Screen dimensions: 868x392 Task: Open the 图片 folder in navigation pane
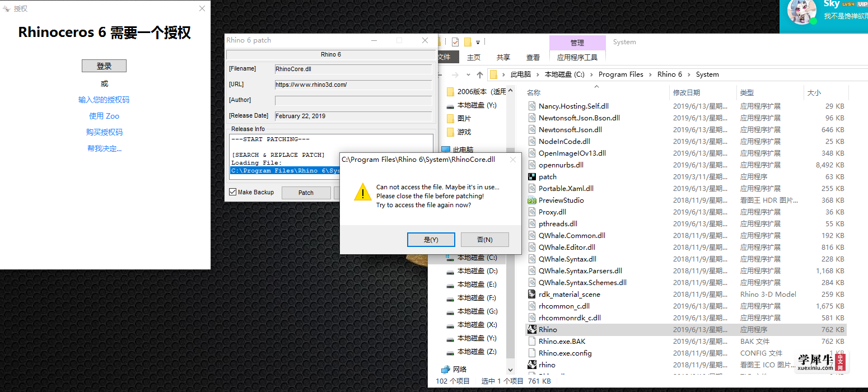[464, 119]
